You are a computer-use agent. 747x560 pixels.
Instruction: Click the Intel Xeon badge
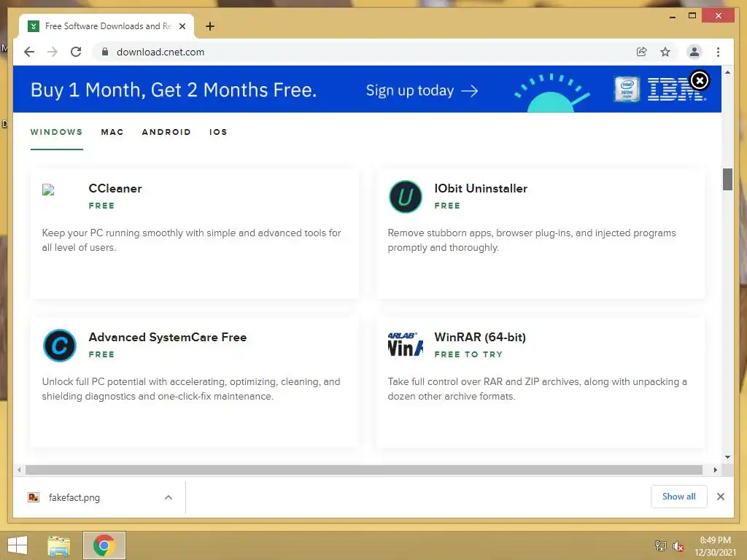pyautogui.click(x=627, y=89)
